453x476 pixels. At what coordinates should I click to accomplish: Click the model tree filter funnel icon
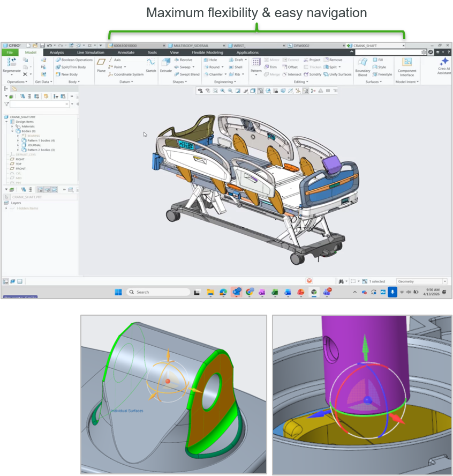(x=6, y=104)
